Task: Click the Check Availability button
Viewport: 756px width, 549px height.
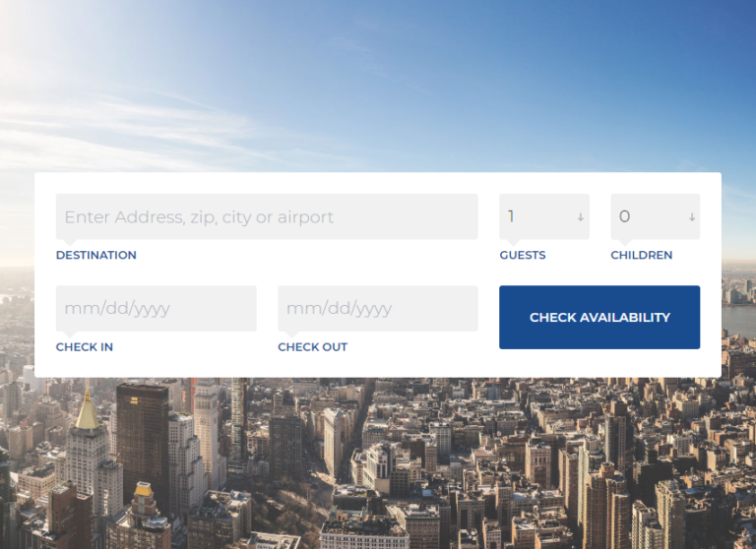Action: [599, 317]
